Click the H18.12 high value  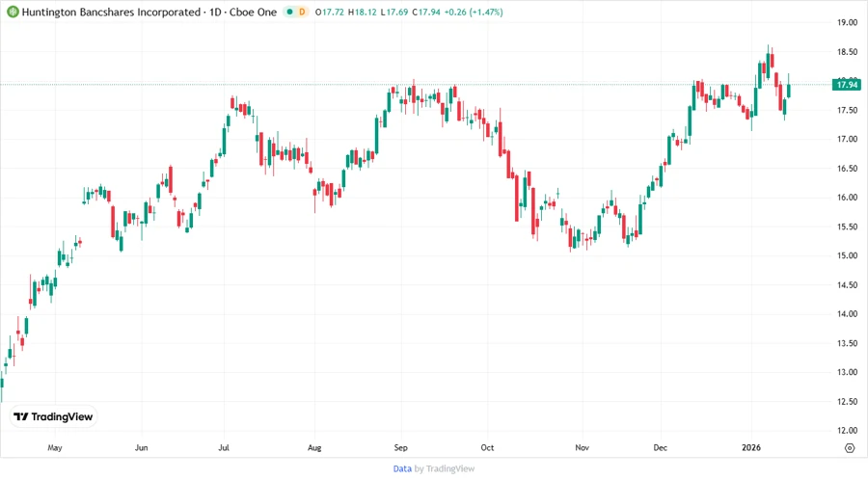pos(362,13)
